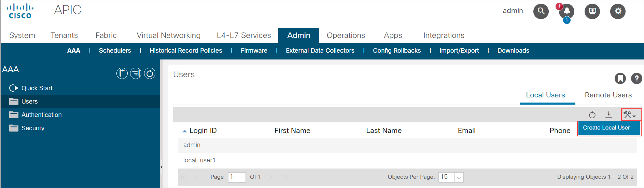Refresh the local users table
This screenshot has width=644, height=188.
(592, 115)
